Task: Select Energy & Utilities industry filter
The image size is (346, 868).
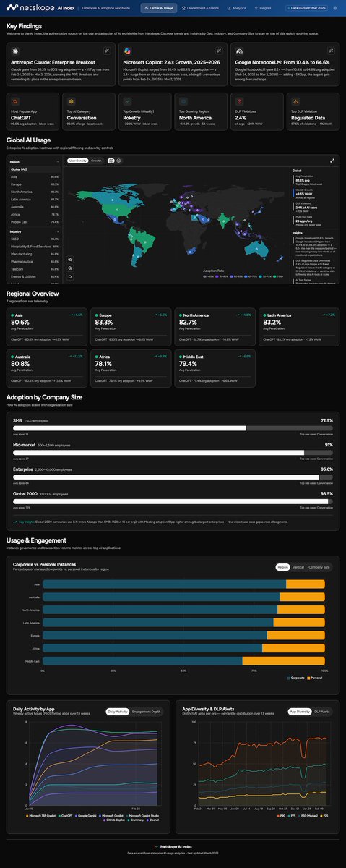Action: tap(35, 276)
